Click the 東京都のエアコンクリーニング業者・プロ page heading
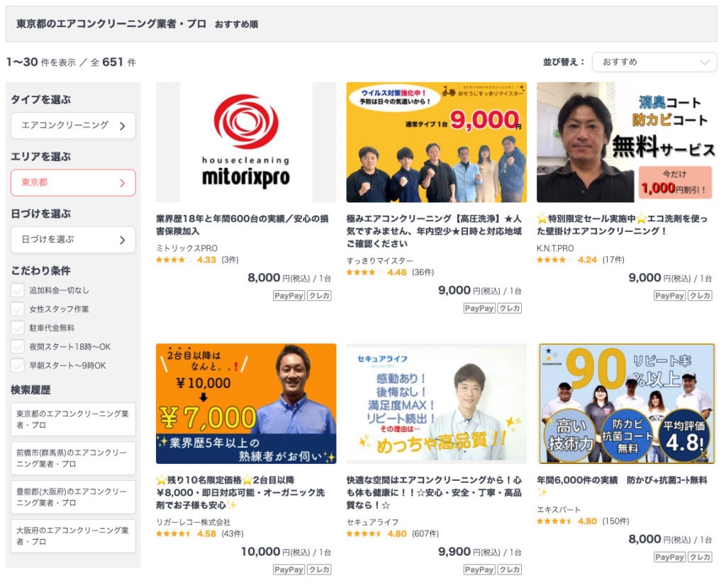The width and height of the screenshot is (726, 588). [111, 24]
